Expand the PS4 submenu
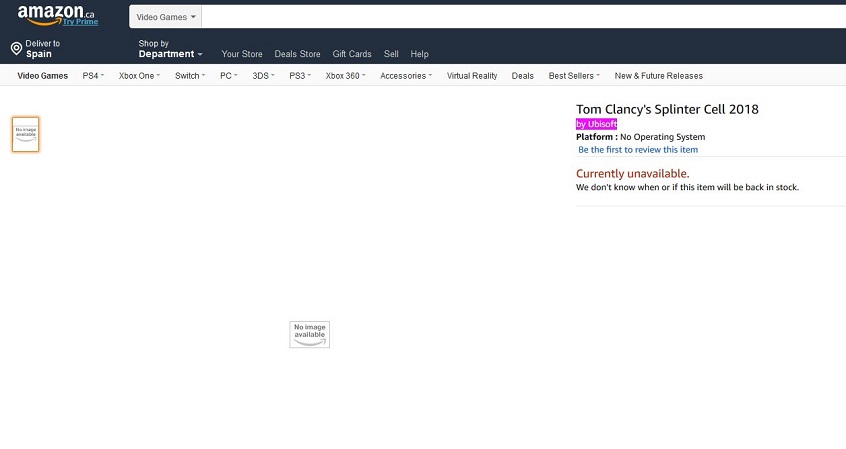This screenshot has width=846, height=449. coord(93,76)
